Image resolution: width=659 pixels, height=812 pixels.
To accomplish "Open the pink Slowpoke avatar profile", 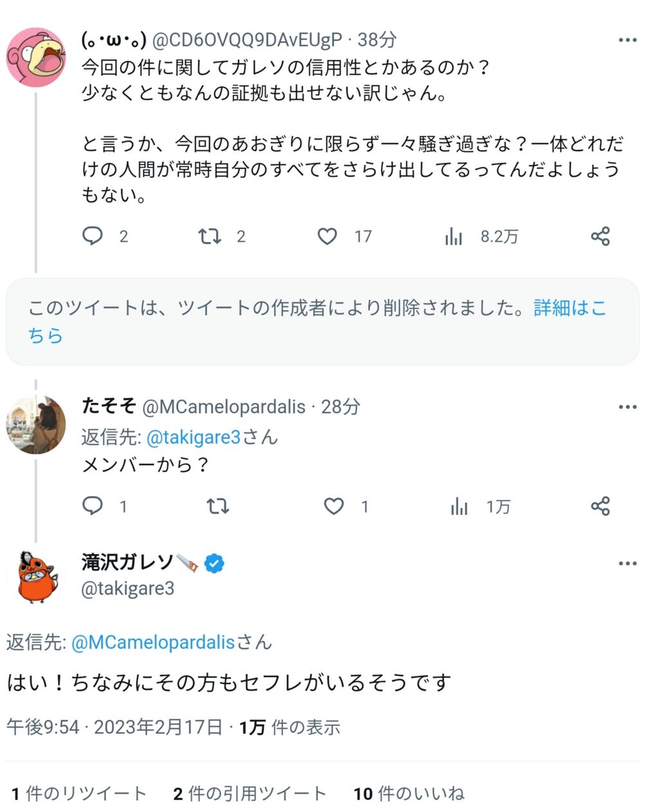I will point(36,57).
